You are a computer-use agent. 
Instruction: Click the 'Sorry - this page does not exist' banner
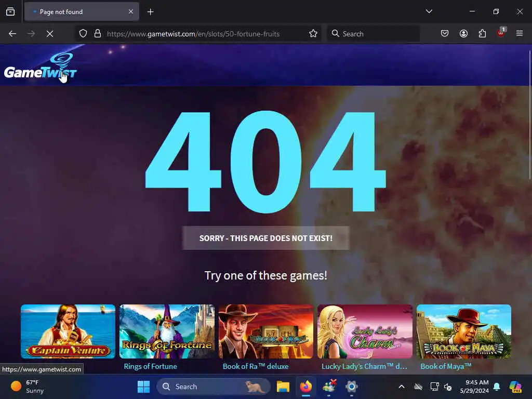[x=265, y=238]
